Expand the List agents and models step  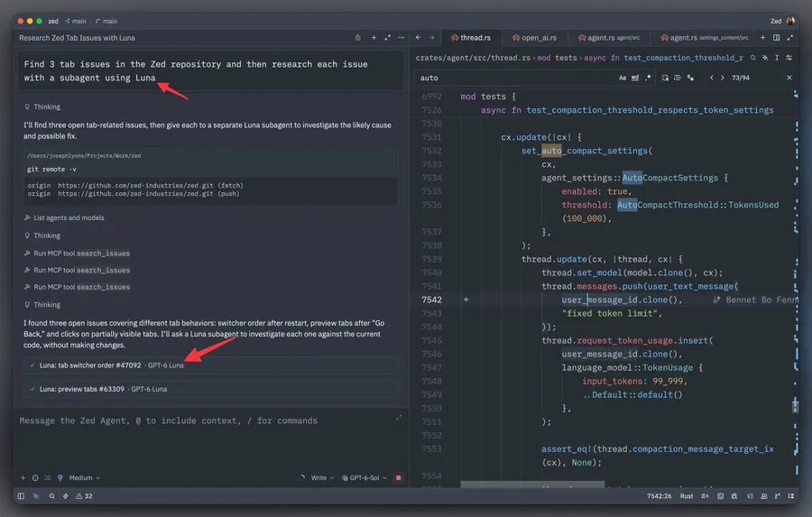64,217
